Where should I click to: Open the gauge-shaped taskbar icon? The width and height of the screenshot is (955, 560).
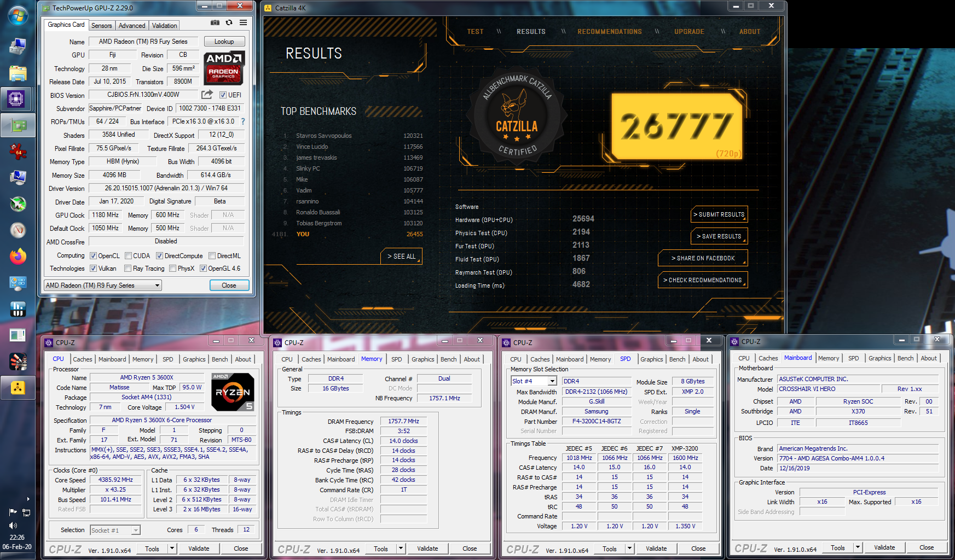point(18,230)
